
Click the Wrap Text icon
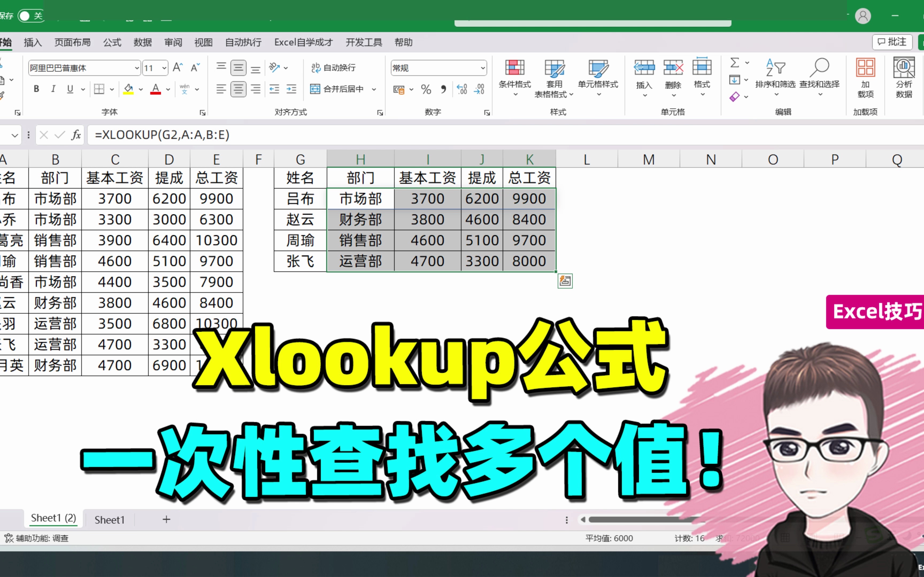tap(316, 68)
